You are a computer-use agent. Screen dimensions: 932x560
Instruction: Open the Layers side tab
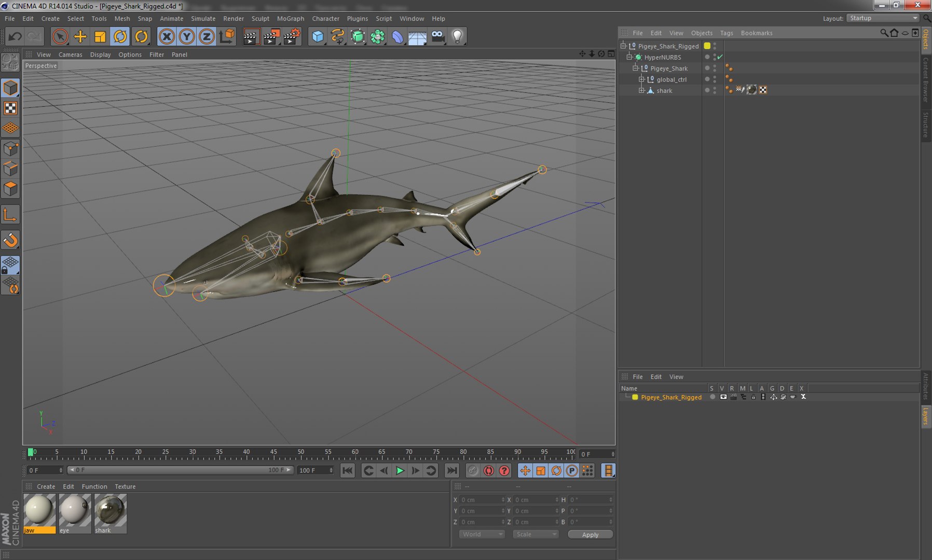point(925,416)
